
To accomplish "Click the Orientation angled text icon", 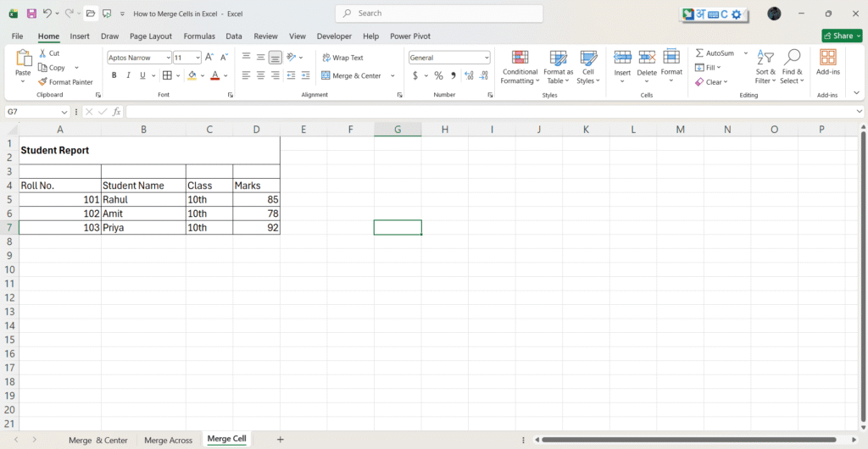I will click(292, 57).
